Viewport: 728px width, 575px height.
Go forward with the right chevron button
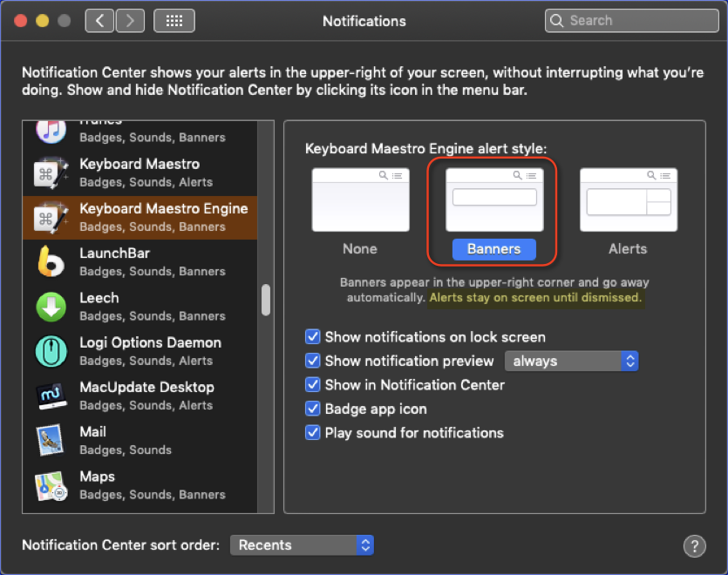pos(130,20)
